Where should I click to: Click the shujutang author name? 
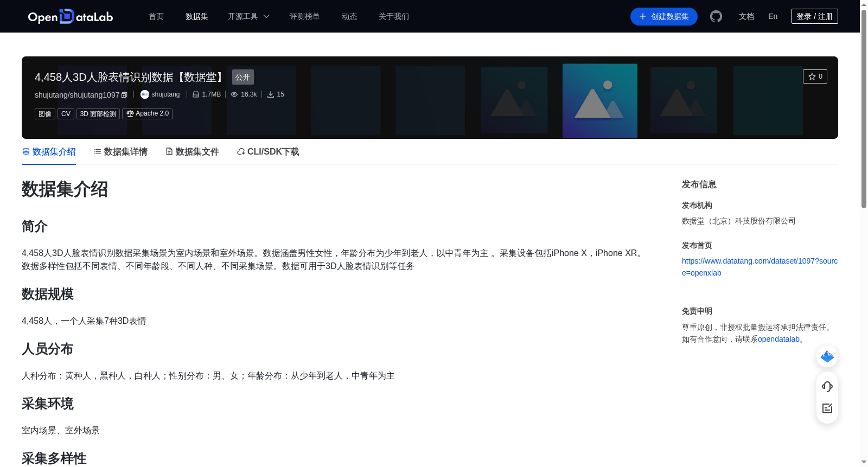[165, 94]
